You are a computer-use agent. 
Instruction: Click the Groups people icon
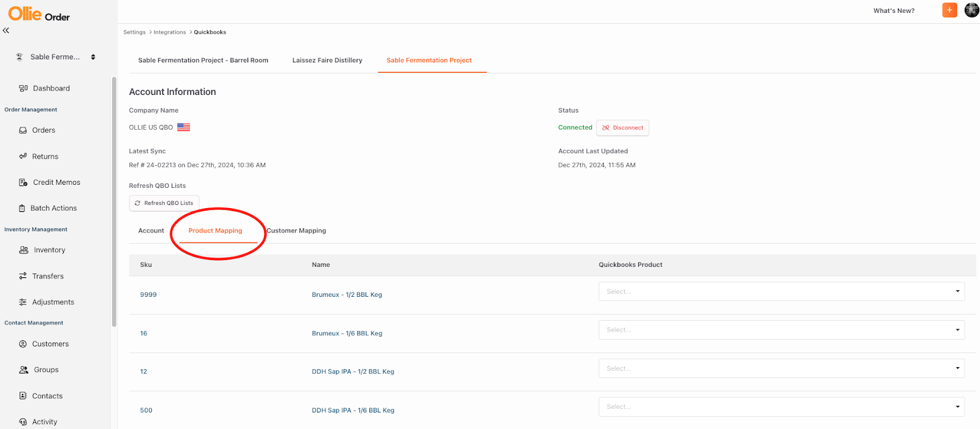point(24,370)
